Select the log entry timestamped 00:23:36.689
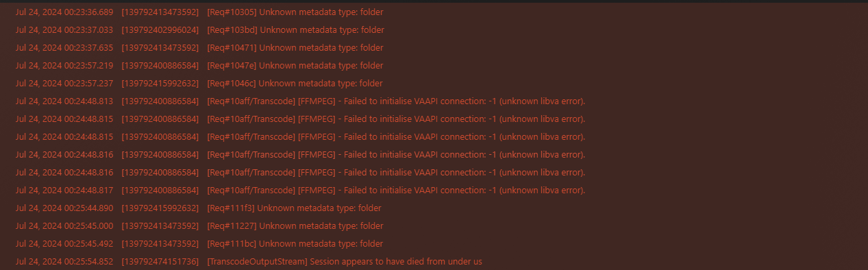This screenshot has width=868, height=270. 434,12
